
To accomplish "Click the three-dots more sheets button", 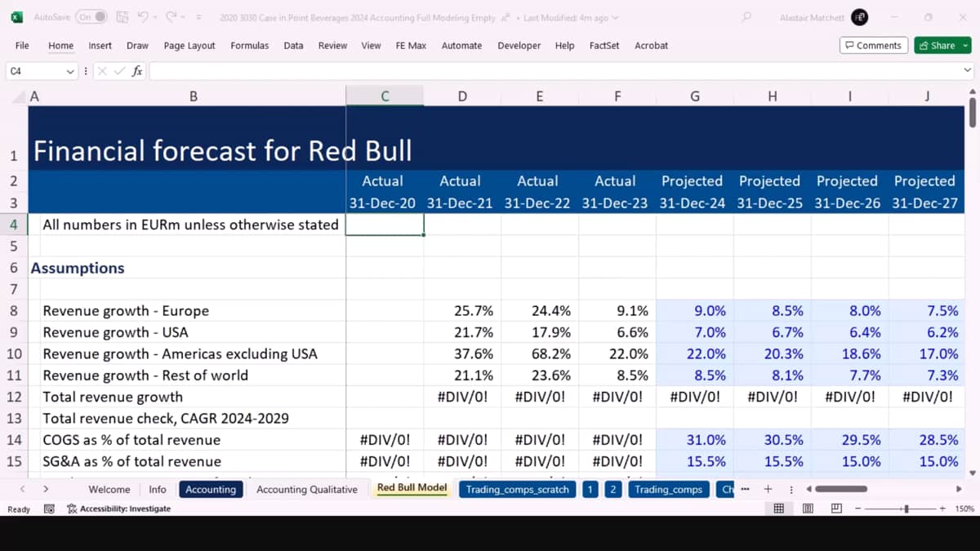I will coord(745,489).
